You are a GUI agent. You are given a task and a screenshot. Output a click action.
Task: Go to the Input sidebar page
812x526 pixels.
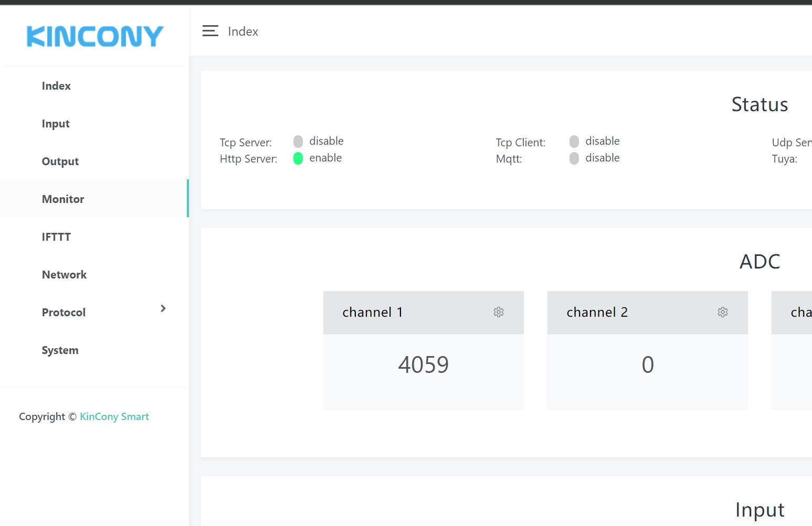(x=56, y=124)
